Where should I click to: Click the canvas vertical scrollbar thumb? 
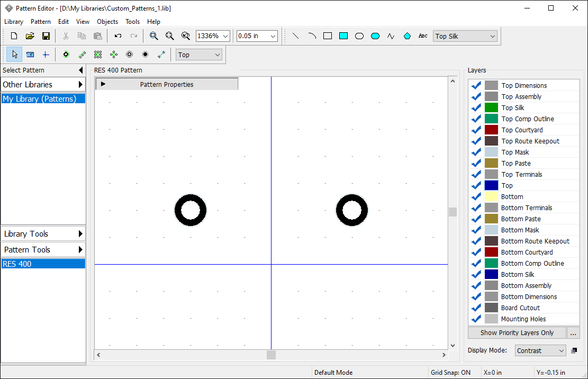click(453, 212)
